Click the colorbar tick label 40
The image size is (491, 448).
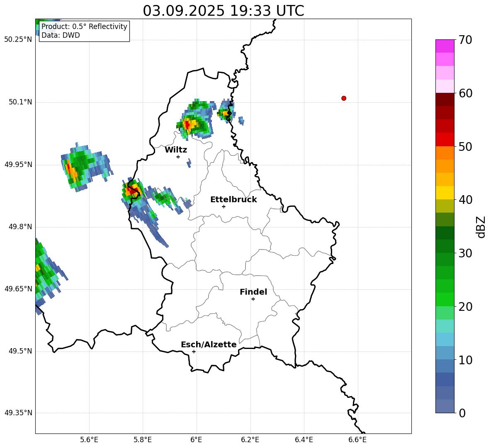pos(466,200)
